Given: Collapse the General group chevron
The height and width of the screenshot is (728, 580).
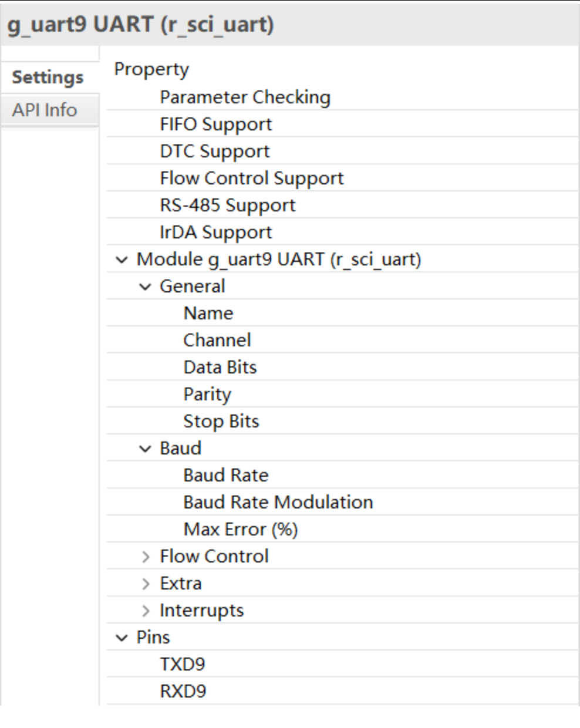Looking at the screenshot, I should [145, 287].
